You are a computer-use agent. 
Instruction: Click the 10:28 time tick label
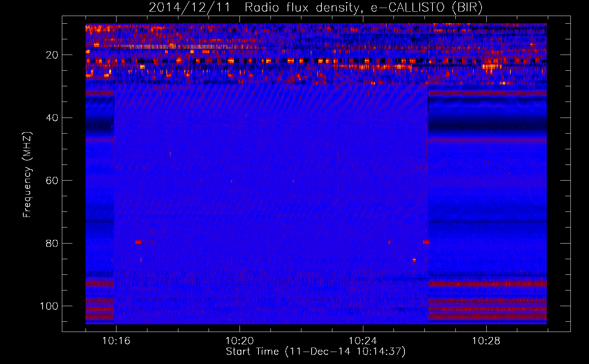tap(486, 341)
